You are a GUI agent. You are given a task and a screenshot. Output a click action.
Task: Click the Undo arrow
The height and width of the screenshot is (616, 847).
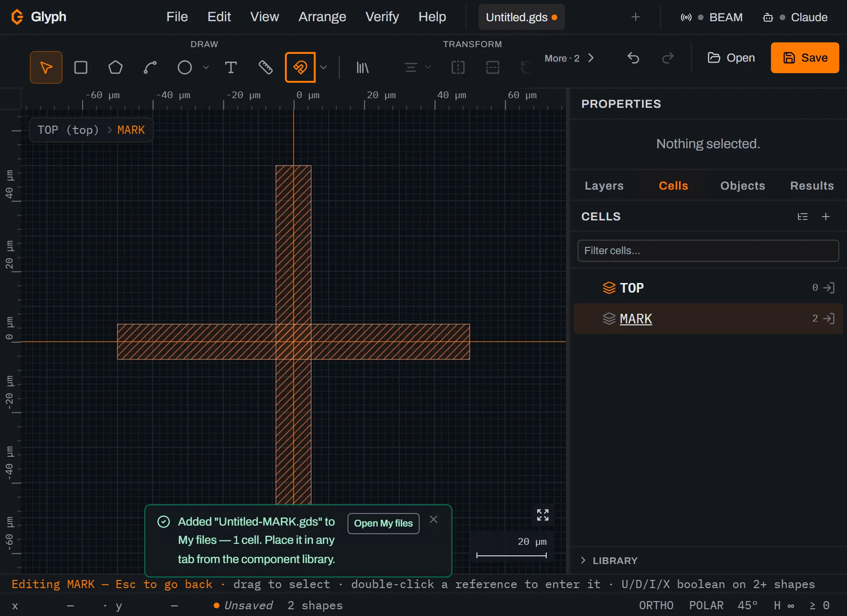(633, 58)
